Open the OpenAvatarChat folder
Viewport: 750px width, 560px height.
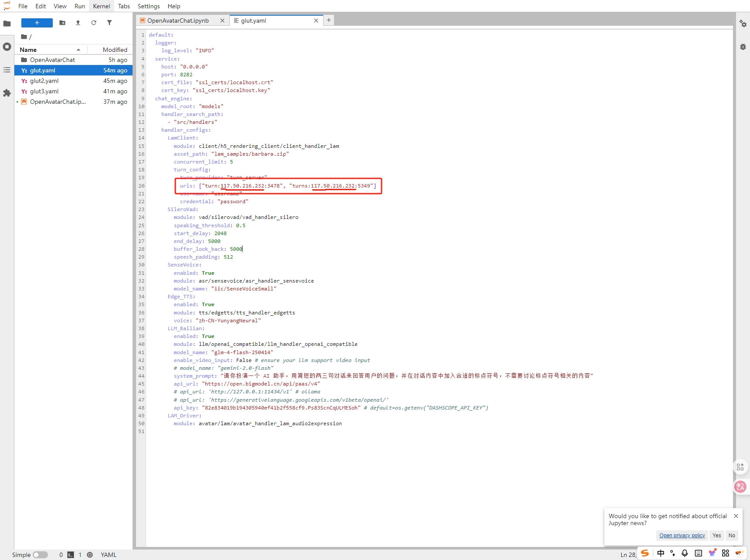click(x=73, y=60)
